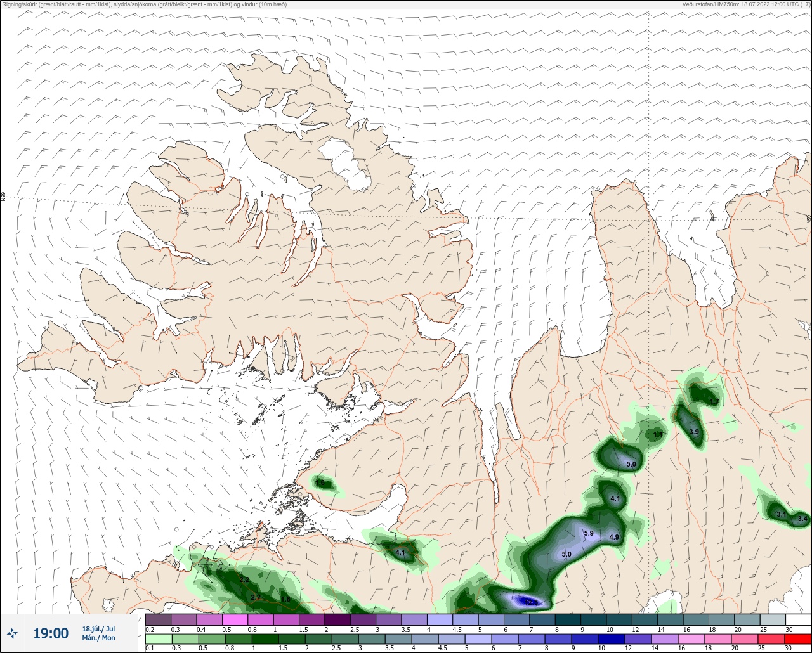The image size is (812, 653).
Task: Click the 1.6 precipitation value on the map
Action: (x=320, y=483)
